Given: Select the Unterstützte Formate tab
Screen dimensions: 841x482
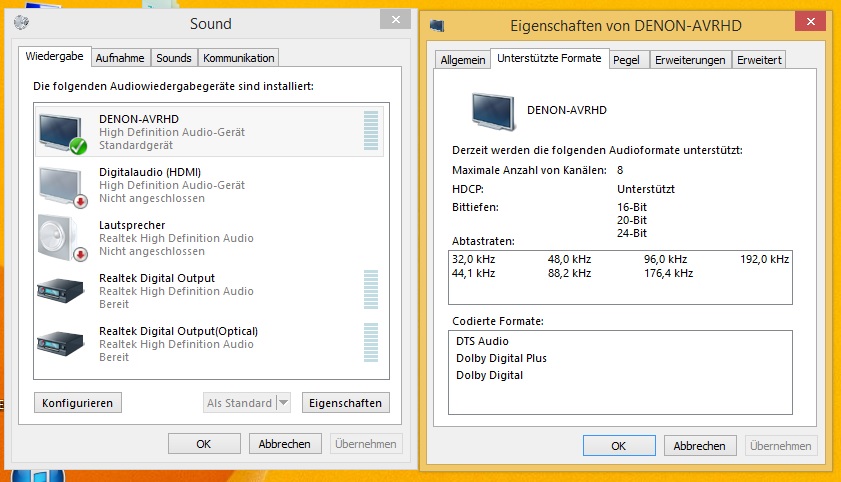Looking at the screenshot, I should click(549, 58).
